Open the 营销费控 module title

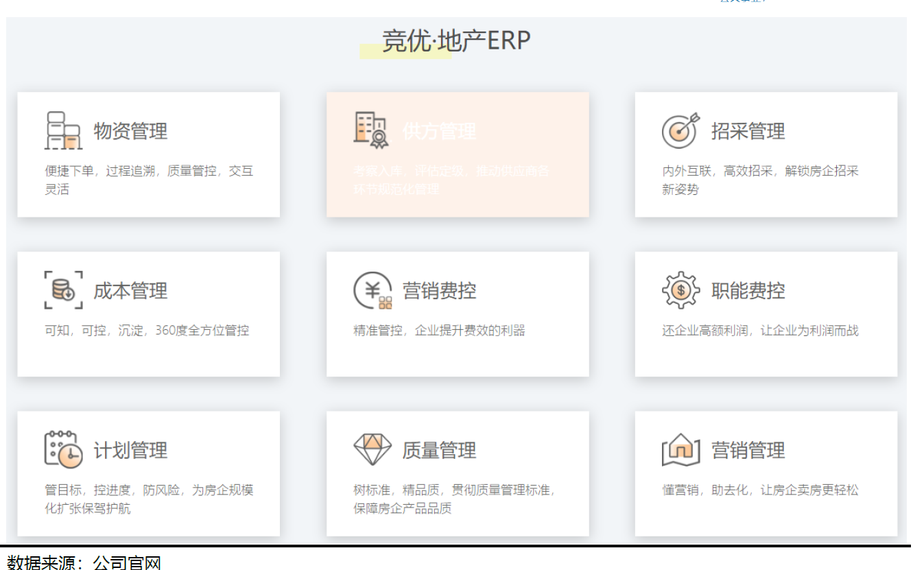439,291
